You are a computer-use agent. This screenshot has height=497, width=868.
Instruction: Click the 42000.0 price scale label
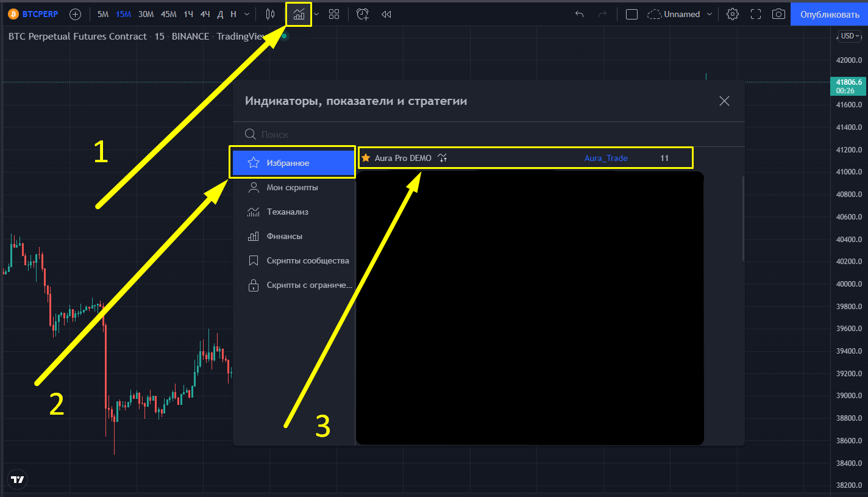[x=849, y=60]
